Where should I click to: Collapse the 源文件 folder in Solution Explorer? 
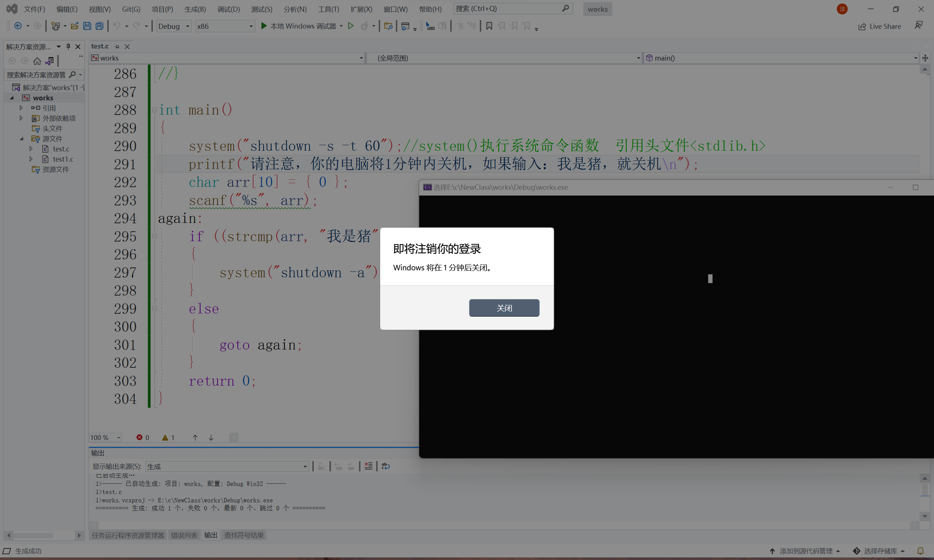pos(22,139)
